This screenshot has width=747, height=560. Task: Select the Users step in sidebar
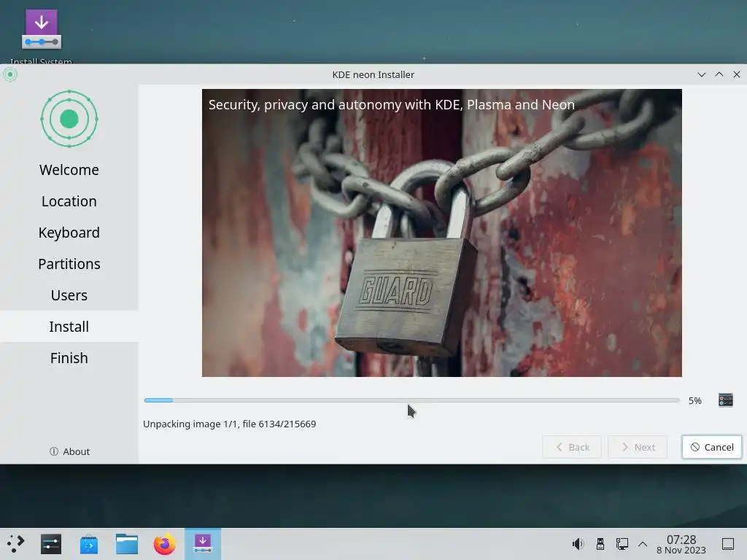[69, 296]
